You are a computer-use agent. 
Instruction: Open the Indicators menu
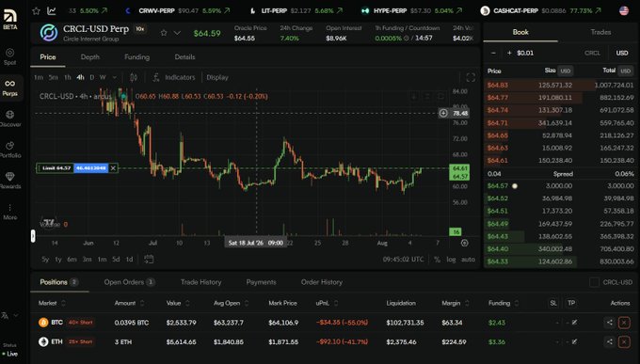point(174,77)
